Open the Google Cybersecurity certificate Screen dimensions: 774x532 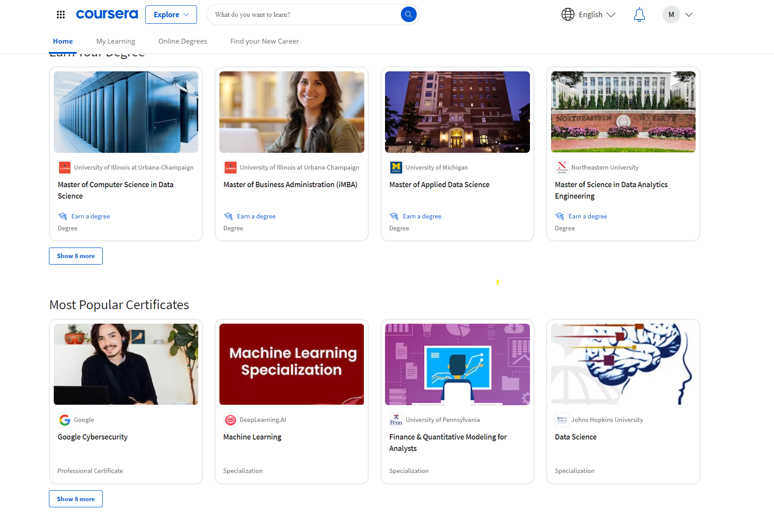point(93,437)
